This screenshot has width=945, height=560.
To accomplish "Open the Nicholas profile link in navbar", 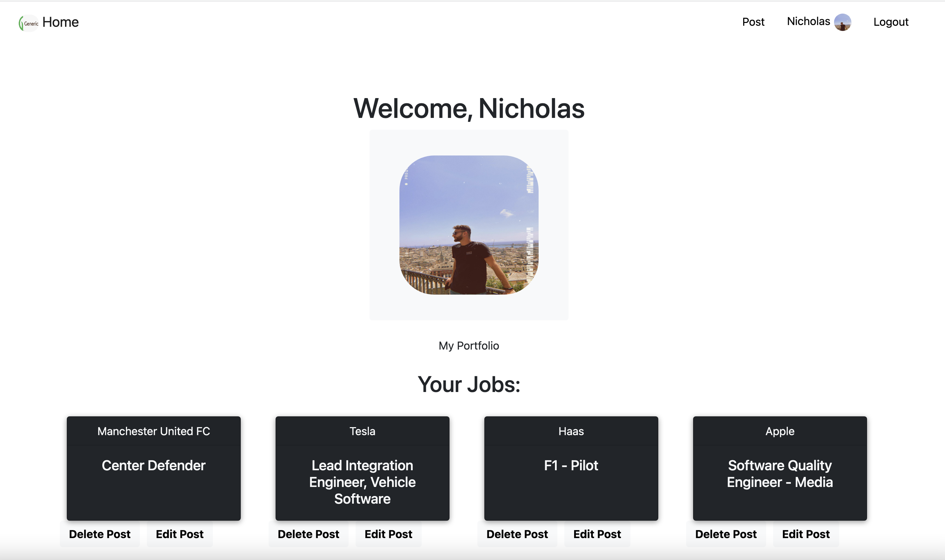I will [808, 22].
